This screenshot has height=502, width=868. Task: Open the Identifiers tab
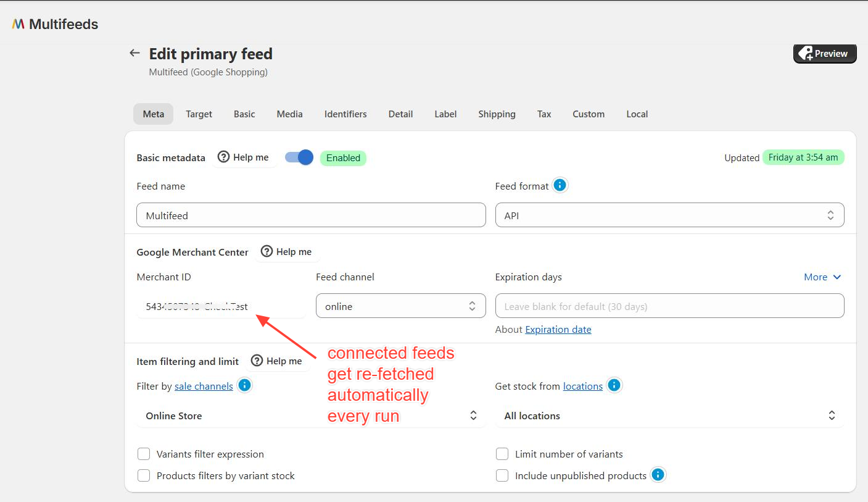(x=345, y=114)
